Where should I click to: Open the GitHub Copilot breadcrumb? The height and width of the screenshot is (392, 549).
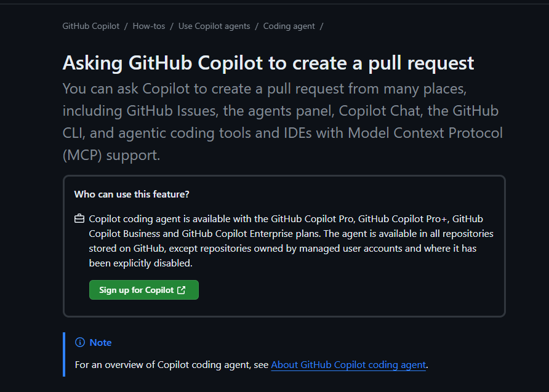pyautogui.click(x=91, y=26)
